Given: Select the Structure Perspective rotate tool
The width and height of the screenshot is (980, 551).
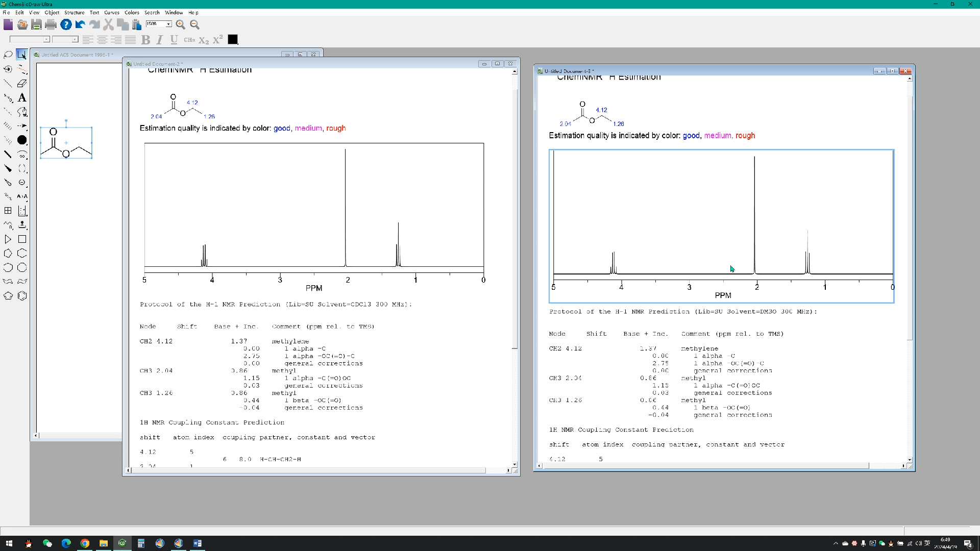Looking at the screenshot, I should point(8,69).
